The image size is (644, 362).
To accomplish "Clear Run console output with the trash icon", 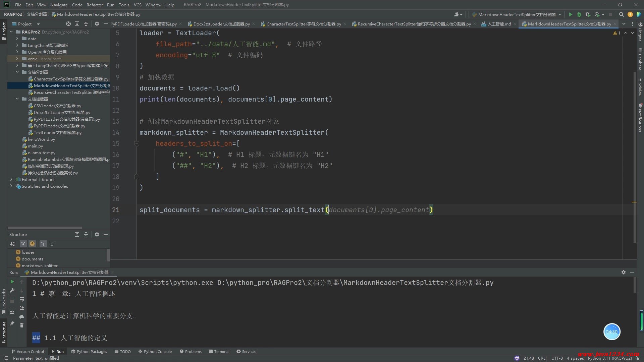I will (x=22, y=325).
